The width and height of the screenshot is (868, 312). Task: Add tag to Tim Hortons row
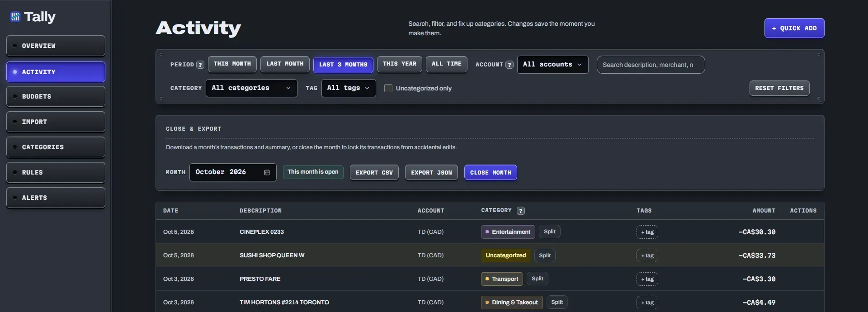tap(647, 303)
